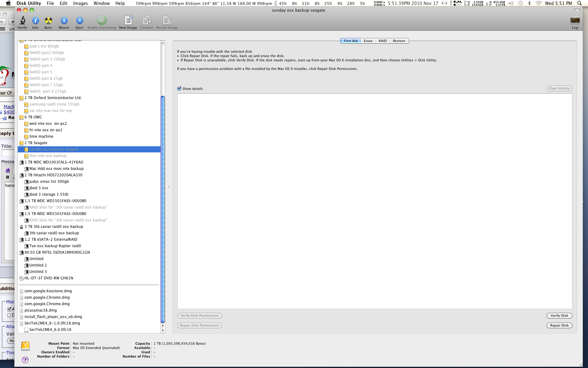Click the 2 TB Hitachi drive icon

(x=21, y=175)
